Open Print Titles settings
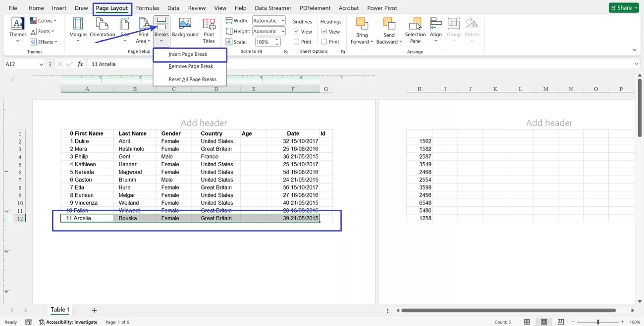Image resolution: width=644 pixels, height=326 pixels. (x=209, y=30)
